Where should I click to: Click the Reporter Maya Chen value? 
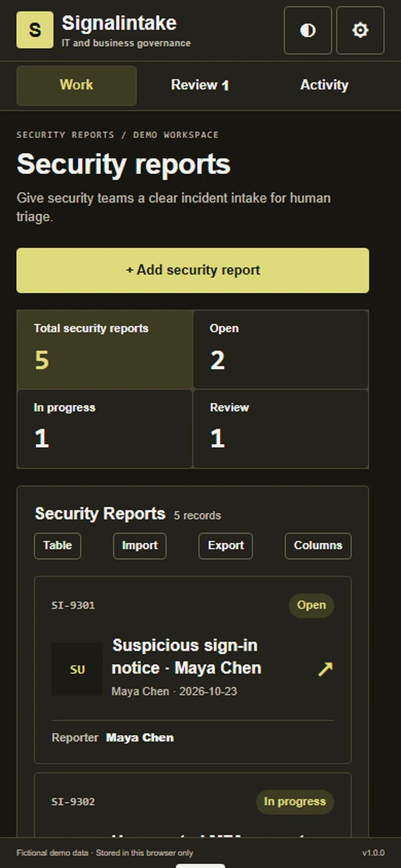click(x=140, y=738)
